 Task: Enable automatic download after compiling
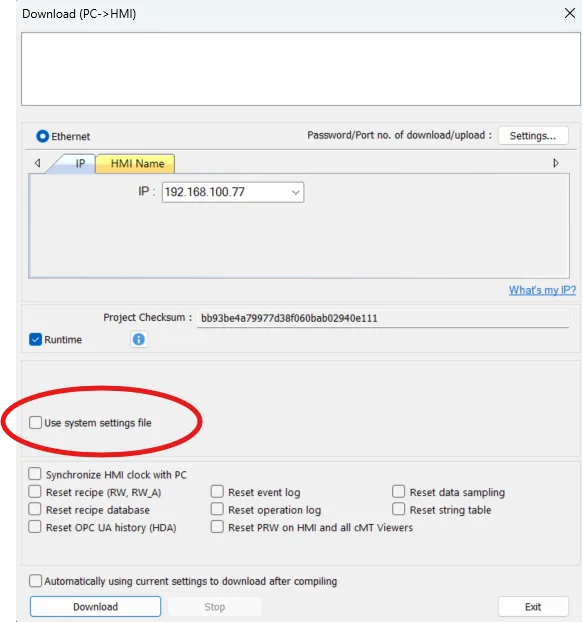tap(35, 581)
